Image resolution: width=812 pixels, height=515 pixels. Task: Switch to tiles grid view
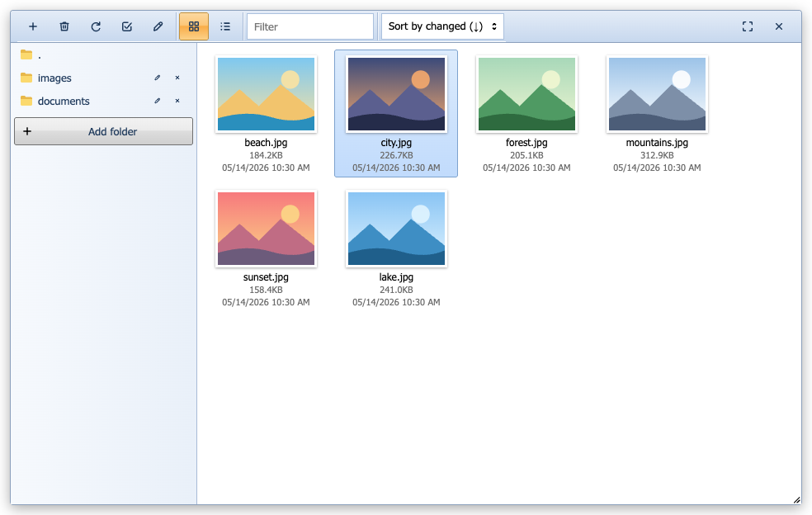(x=194, y=26)
